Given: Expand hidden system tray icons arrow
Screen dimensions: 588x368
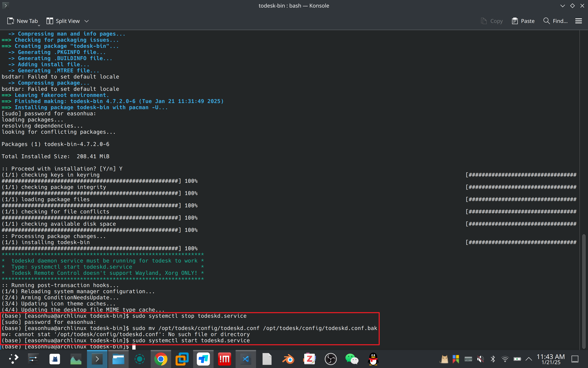Looking at the screenshot, I should point(529,359).
